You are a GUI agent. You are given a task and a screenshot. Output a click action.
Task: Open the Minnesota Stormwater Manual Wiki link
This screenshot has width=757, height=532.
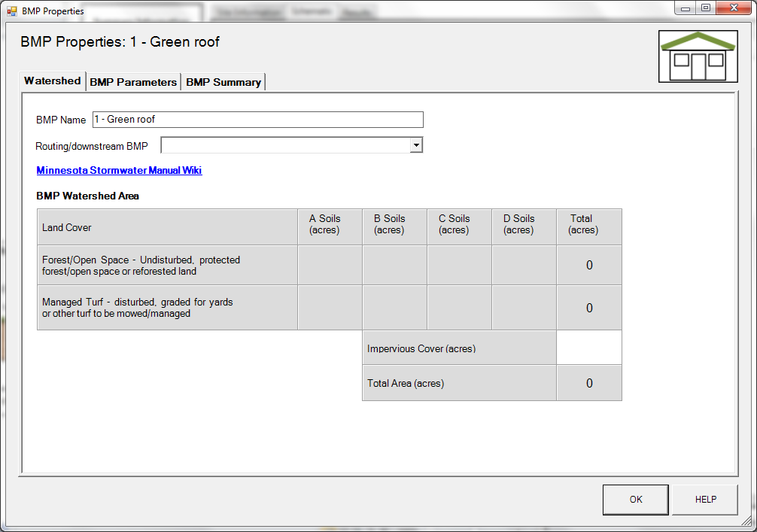(119, 170)
